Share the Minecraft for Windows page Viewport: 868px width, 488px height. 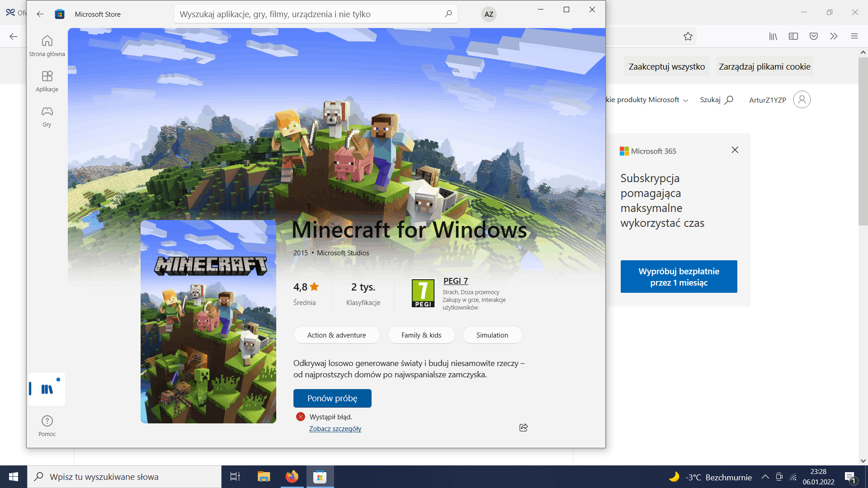[524, 427]
